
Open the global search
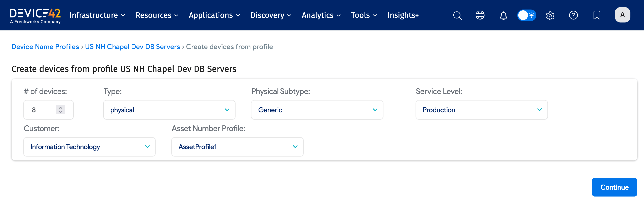pyautogui.click(x=457, y=15)
